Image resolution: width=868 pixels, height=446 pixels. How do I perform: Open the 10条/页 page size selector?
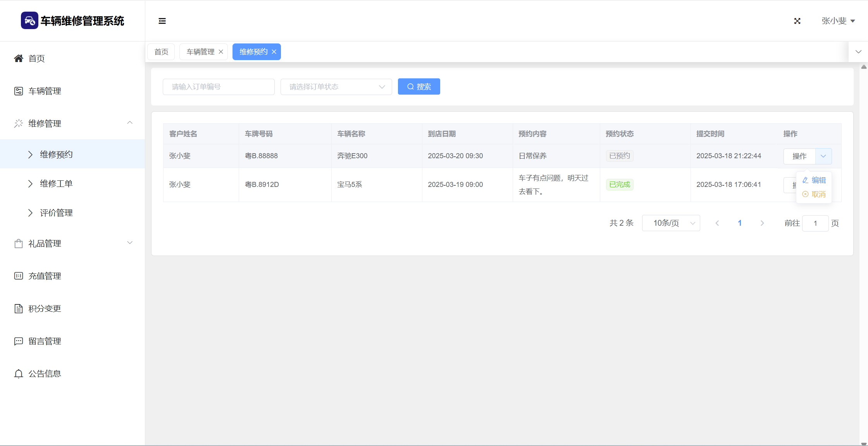click(x=671, y=223)
